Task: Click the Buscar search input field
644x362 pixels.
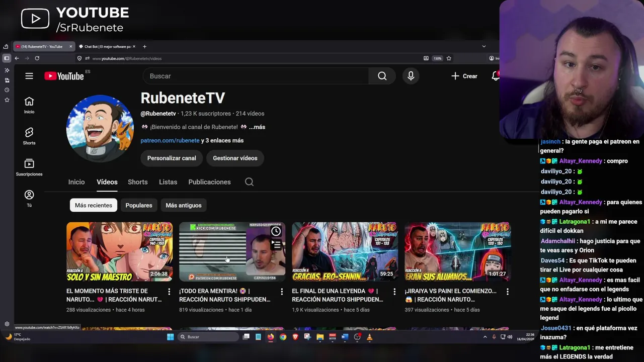Action: click(x=256, y=76)
